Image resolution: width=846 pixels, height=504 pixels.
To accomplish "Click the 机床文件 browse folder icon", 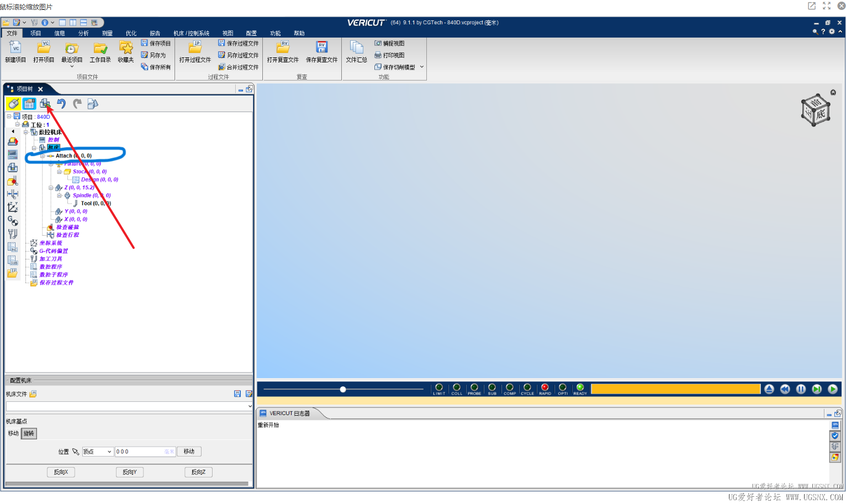I will click(x=33, y=394).
